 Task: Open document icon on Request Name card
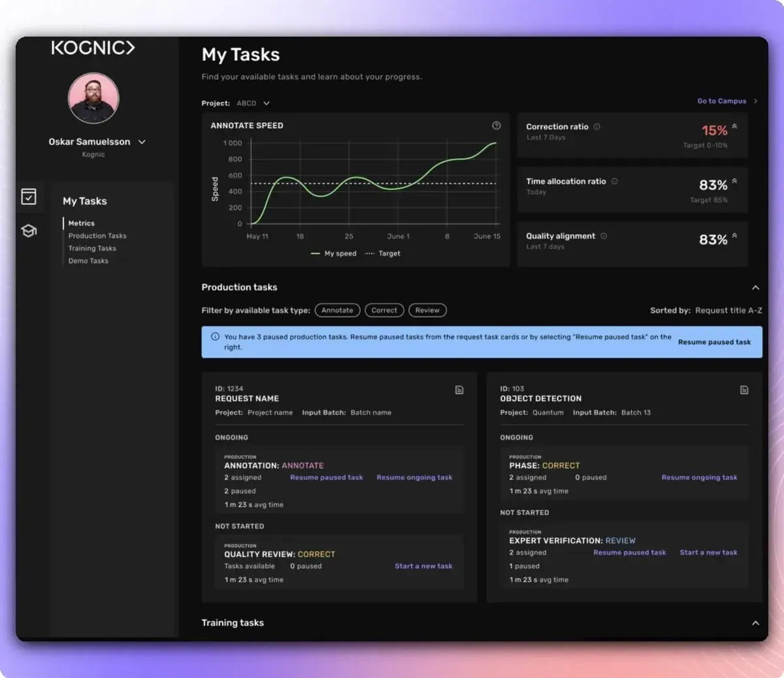[459, 390]
